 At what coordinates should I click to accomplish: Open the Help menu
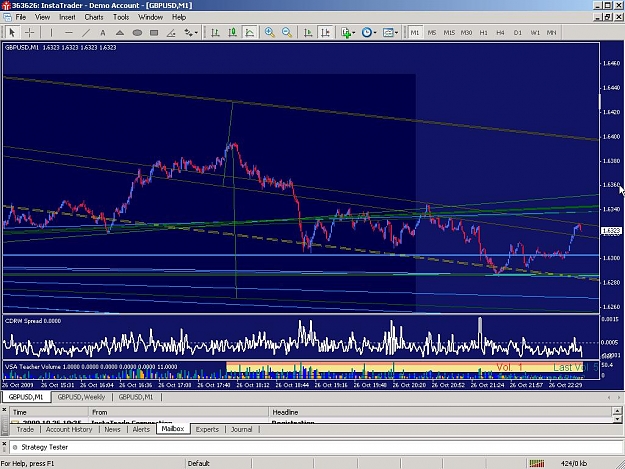coord(179,17)
